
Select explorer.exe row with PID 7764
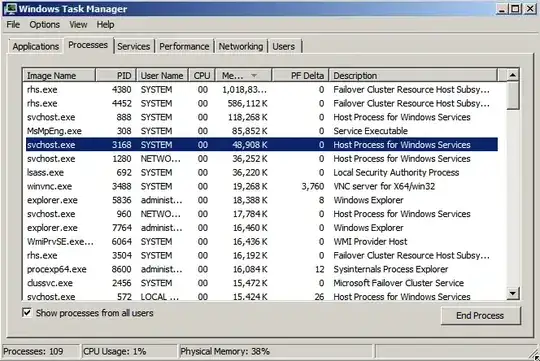(262, 228)
